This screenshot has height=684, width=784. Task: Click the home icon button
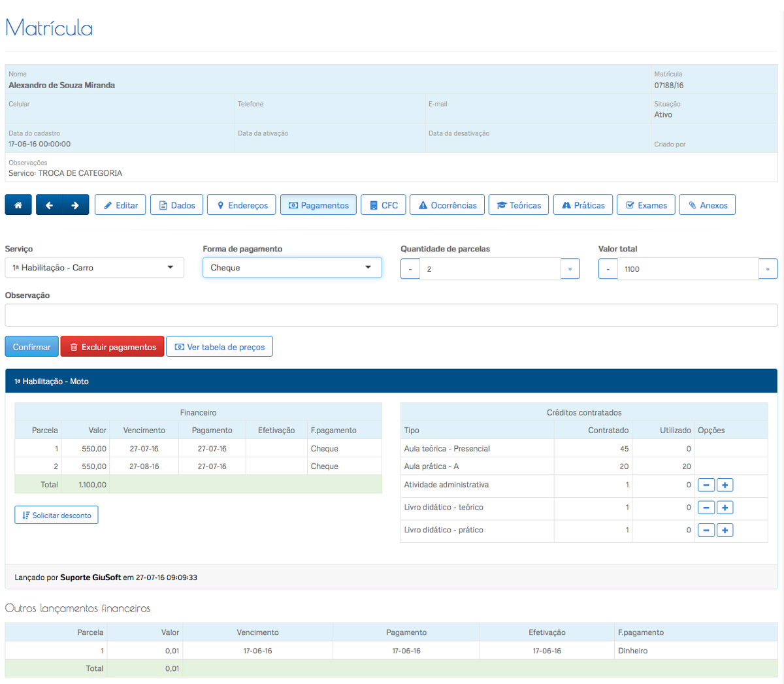[18, 205]
